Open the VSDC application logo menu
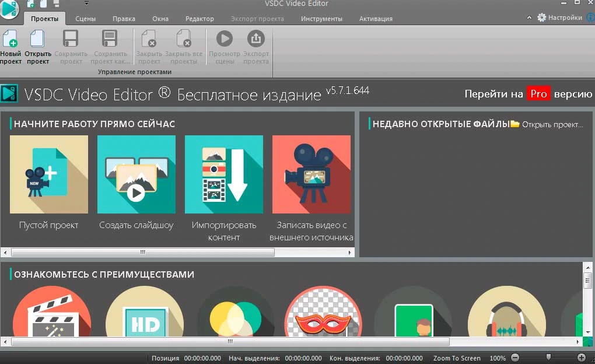 pyautogui.click(x=9, y=9)
